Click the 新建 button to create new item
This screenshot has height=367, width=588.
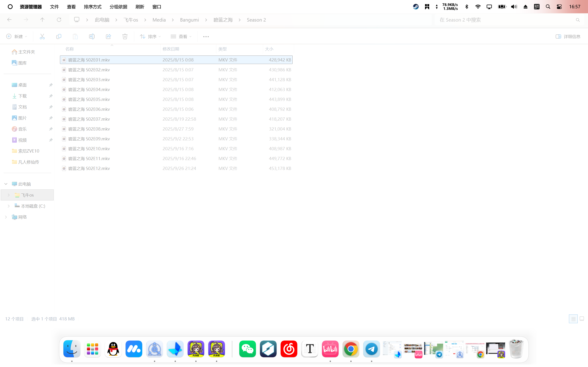[16, 36]
